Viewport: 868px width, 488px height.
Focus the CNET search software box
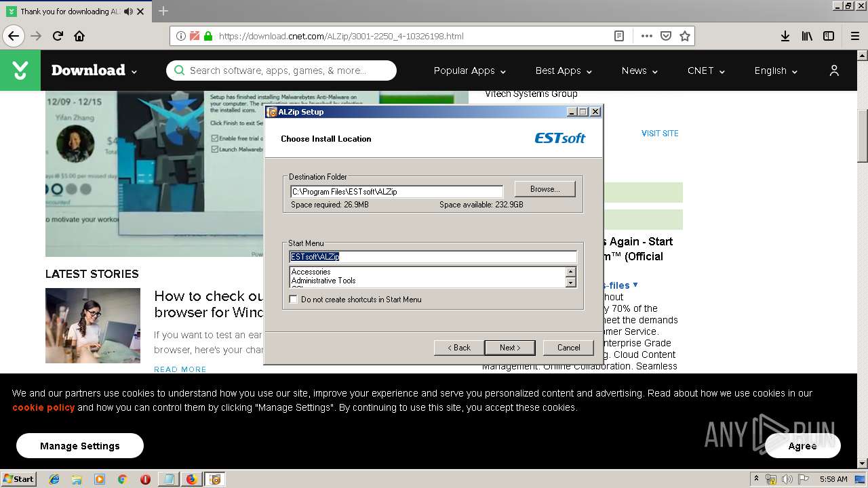pyautogui.click(x=281, y=70)
